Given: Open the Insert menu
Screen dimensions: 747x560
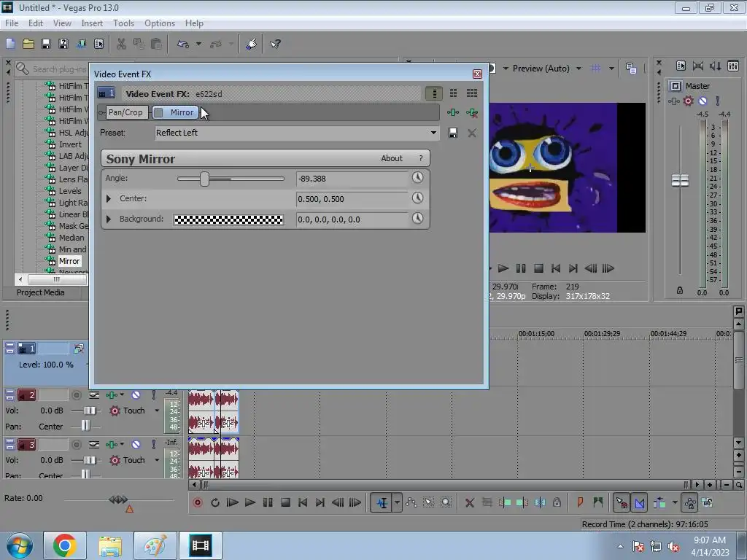Looking at the screenshot, I should (x=92, y=23).
